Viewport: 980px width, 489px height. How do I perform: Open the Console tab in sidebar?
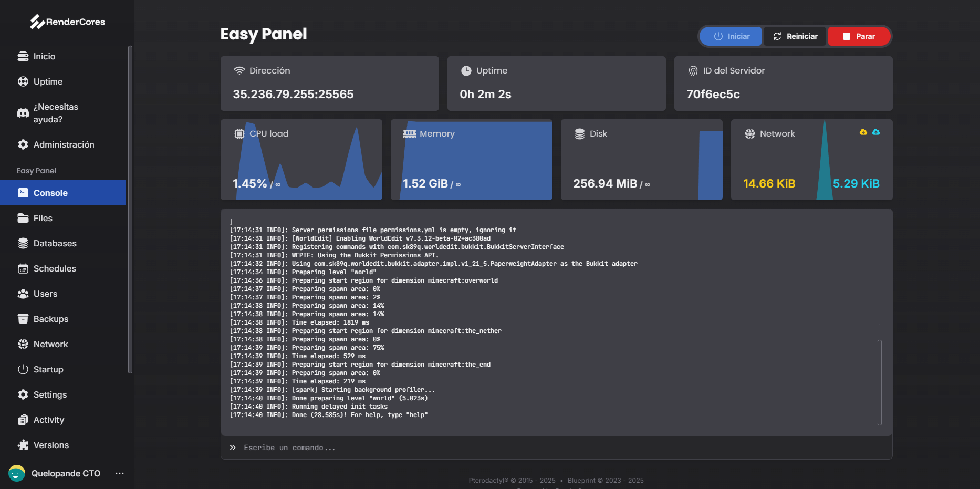[50, 193]
